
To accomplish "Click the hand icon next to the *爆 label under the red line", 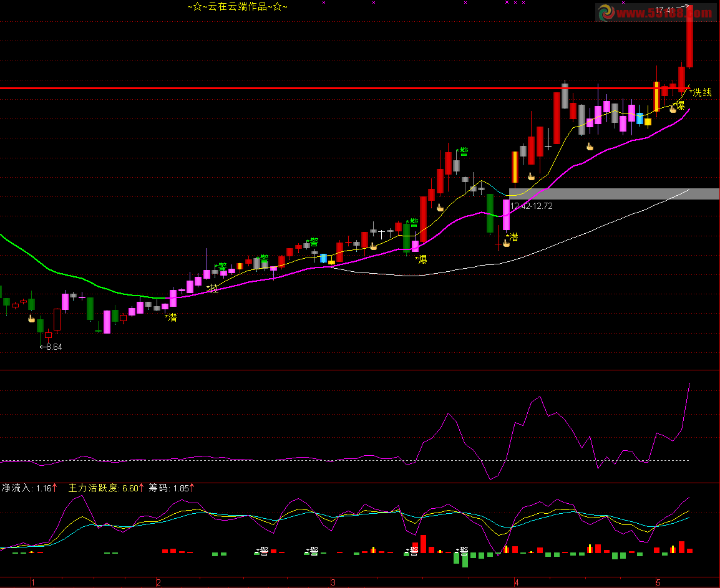I will 673,108.
